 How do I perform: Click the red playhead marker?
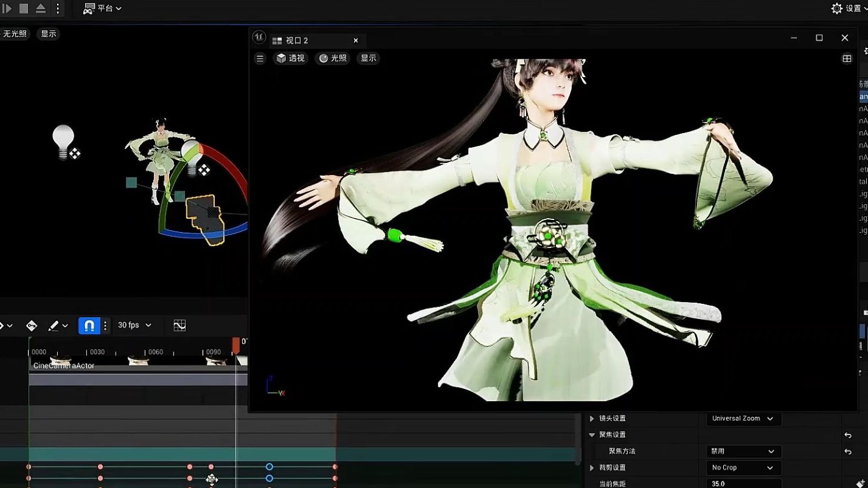point(235,346)
